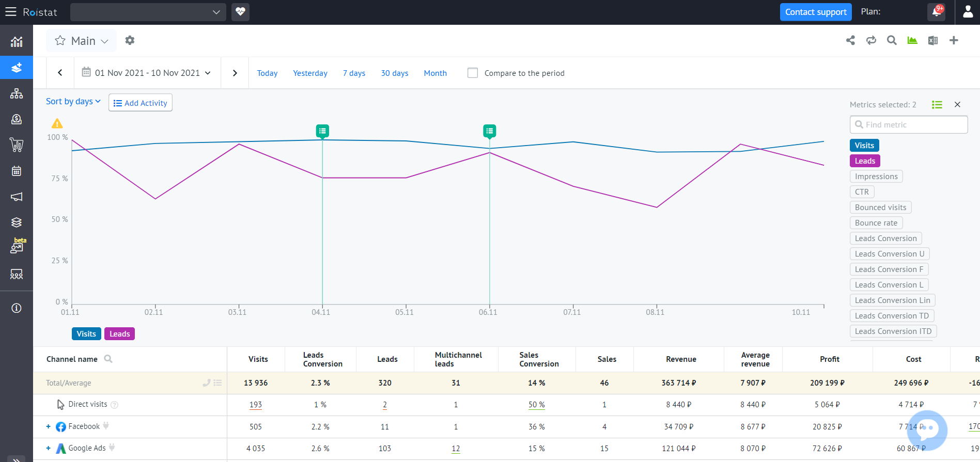The width and height of the screenshot is (980, 462).
Task: Select the Month period
Action: point(435,73)
